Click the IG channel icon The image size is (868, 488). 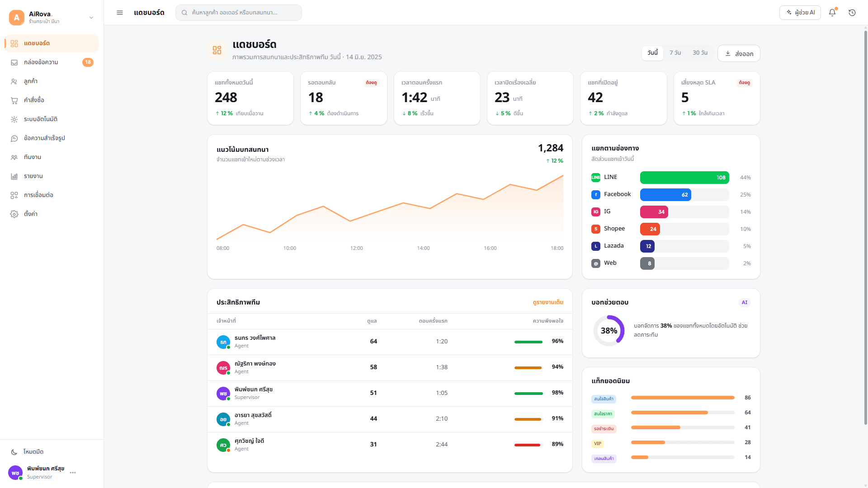point(596,212)
